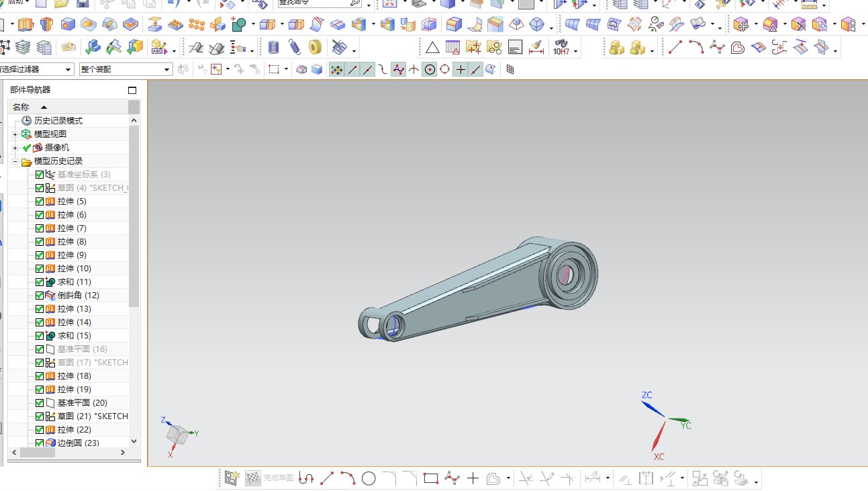This screenshot has height=491, width=868.
Task: Expand the 摄像机 tree node
Action: point(15,148)
